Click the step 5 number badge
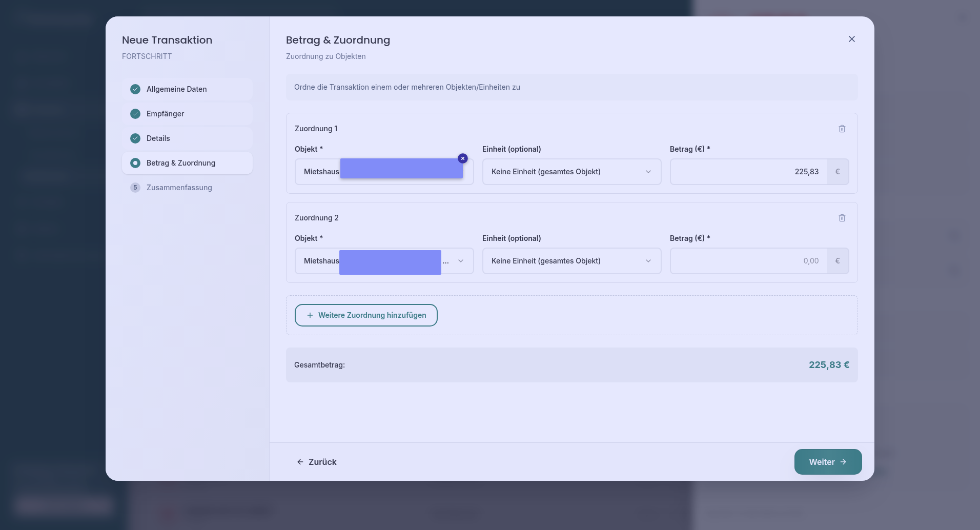 (135, 188)
